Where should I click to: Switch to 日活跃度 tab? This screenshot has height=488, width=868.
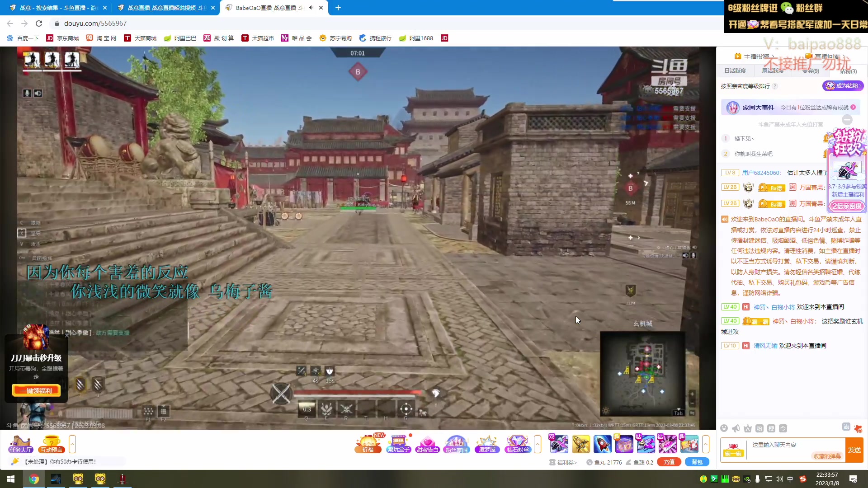[x=735, y=71]
